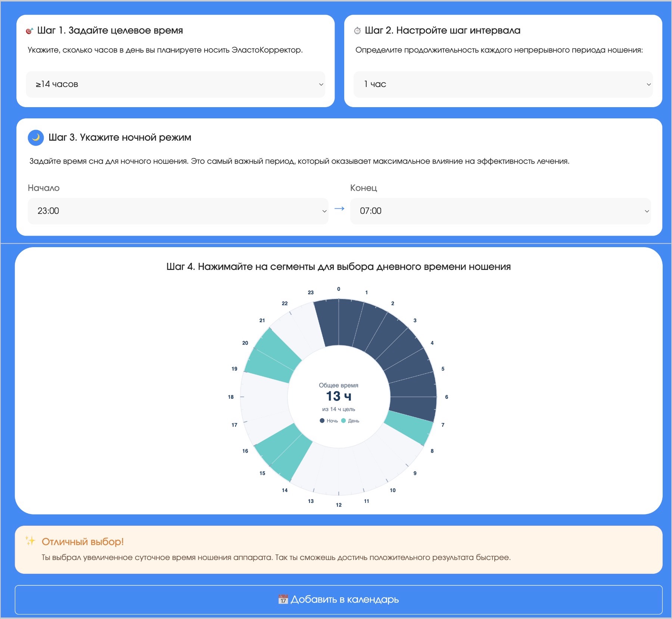This screenshot has height=619, width=672.
Task: Click the hour label 18 left of the chart
Action: click(231, 397)
